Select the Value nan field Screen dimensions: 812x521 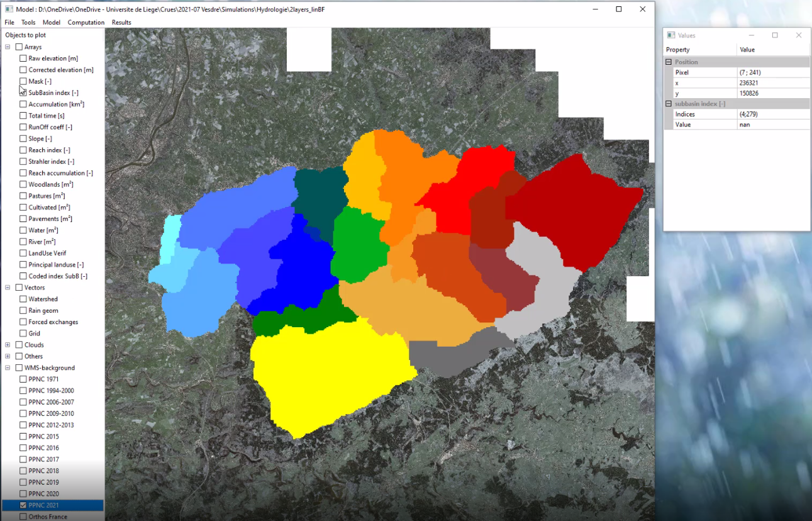click(773, 125)
